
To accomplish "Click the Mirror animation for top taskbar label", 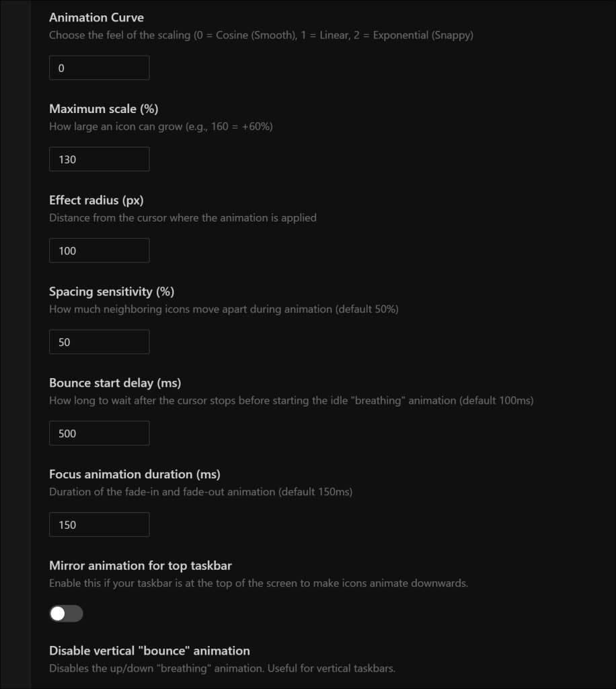I will [140, 565].
